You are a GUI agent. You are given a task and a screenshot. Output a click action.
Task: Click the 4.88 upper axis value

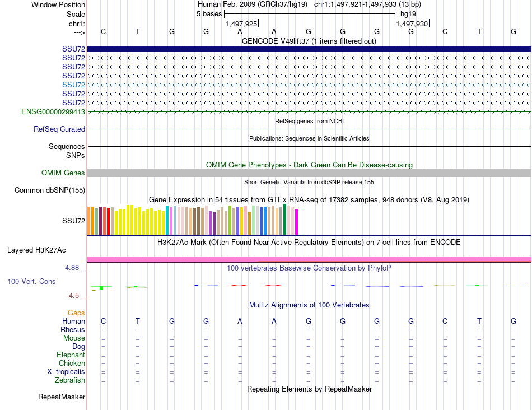tap(72, 268)
